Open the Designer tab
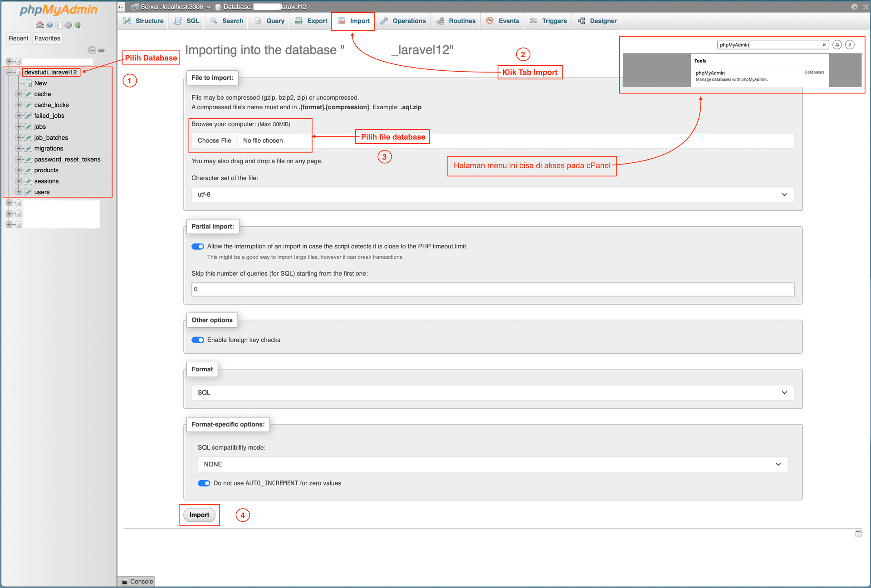871x588 pixels. [597, 21]
